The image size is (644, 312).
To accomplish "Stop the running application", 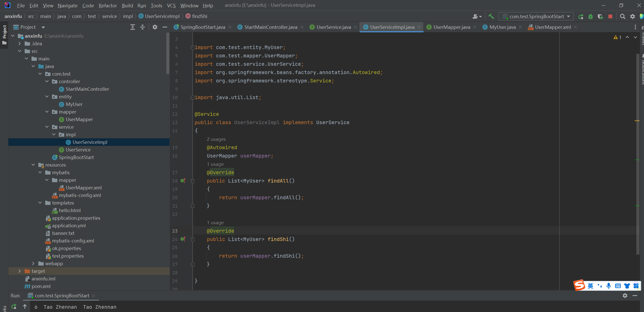I will pos(610,16).
